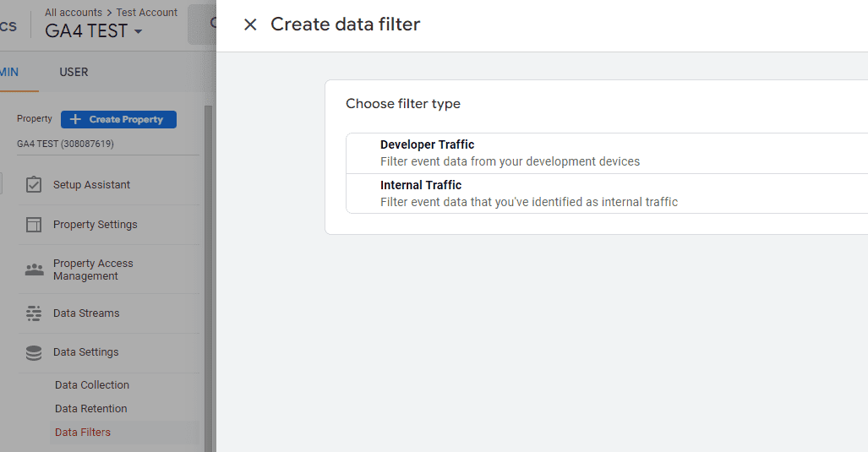868x452 pixels.
Task: Switch to the USER tab
Action: (74, 72)
